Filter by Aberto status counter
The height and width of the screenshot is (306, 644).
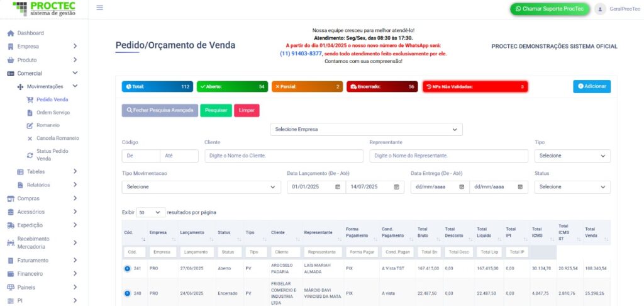[232, 87]
